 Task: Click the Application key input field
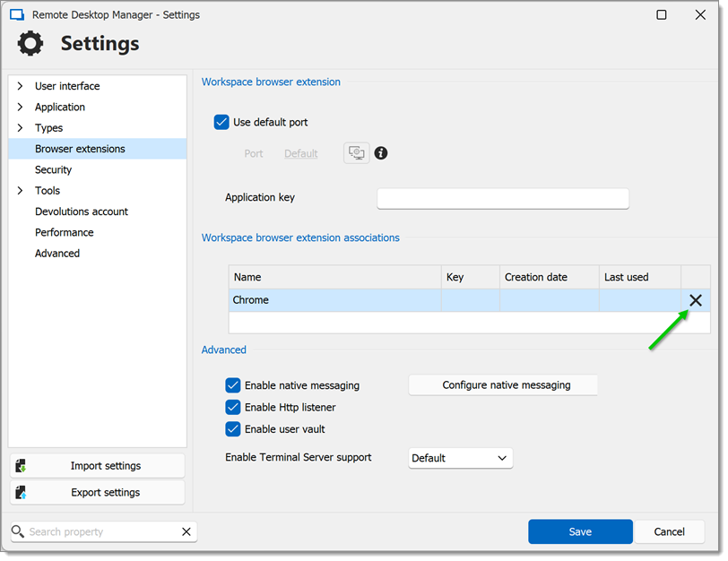(x=503, y=199)
